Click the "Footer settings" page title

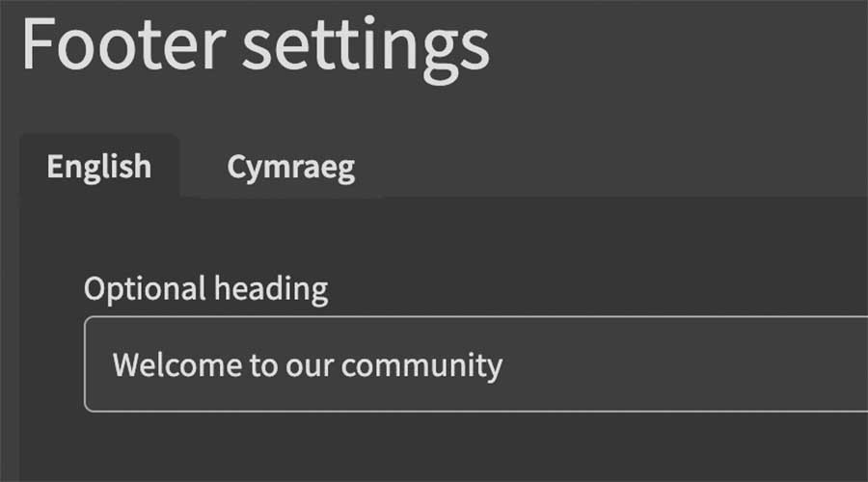[x=256, y=46]
